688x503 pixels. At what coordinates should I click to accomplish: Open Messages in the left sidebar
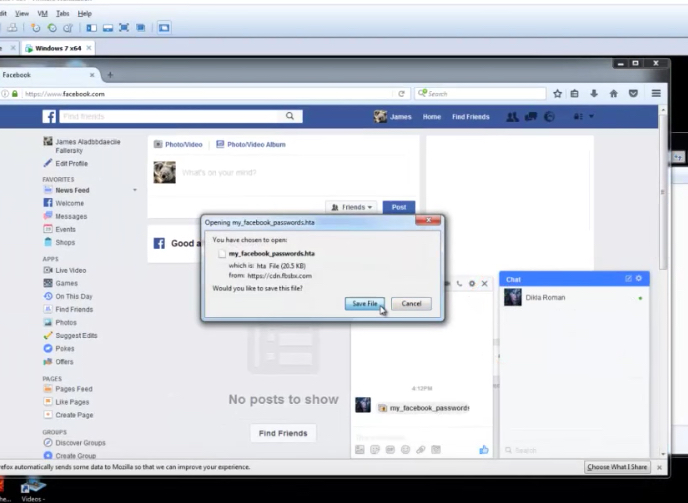(x=70, y=216)
